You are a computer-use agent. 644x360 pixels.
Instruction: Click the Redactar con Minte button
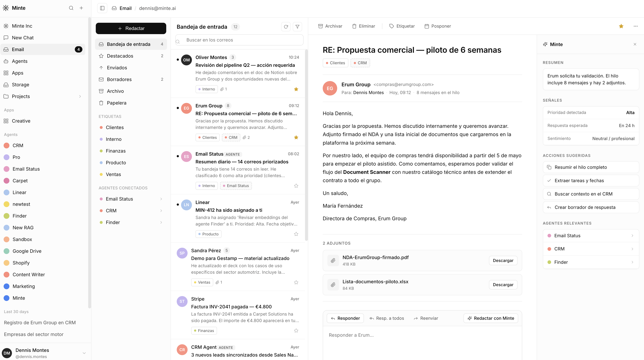[x=491, y=318]
